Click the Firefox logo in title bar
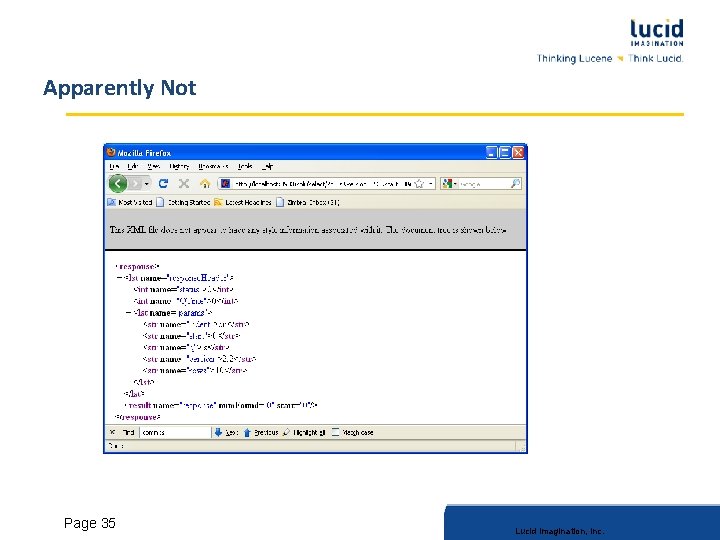The image size is (720, 540). 111,152
